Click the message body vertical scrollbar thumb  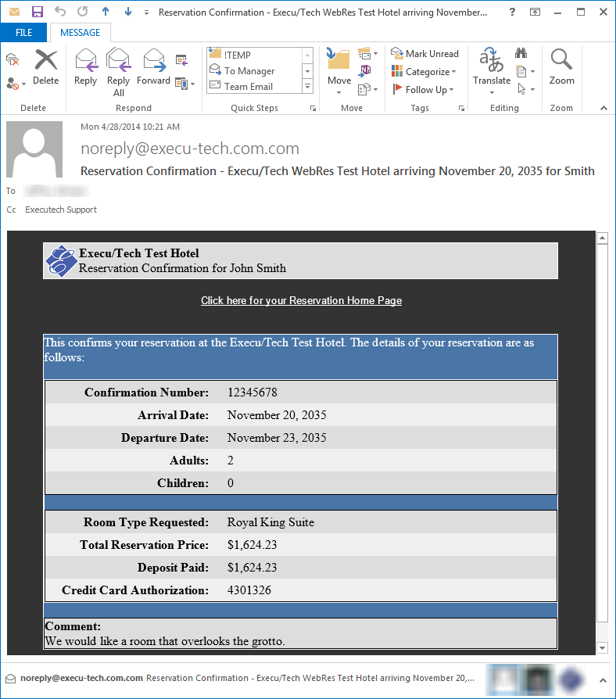tap(602, 433)
